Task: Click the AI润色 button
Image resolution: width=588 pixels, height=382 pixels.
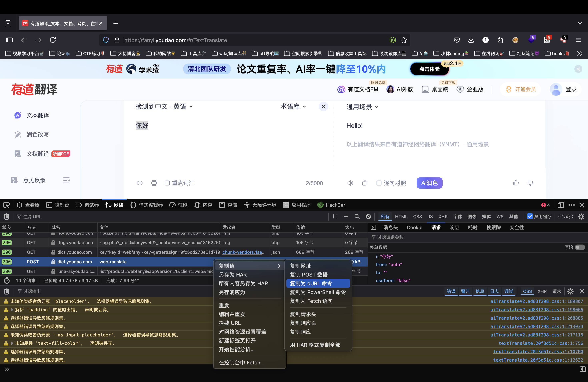Action: 429,183
